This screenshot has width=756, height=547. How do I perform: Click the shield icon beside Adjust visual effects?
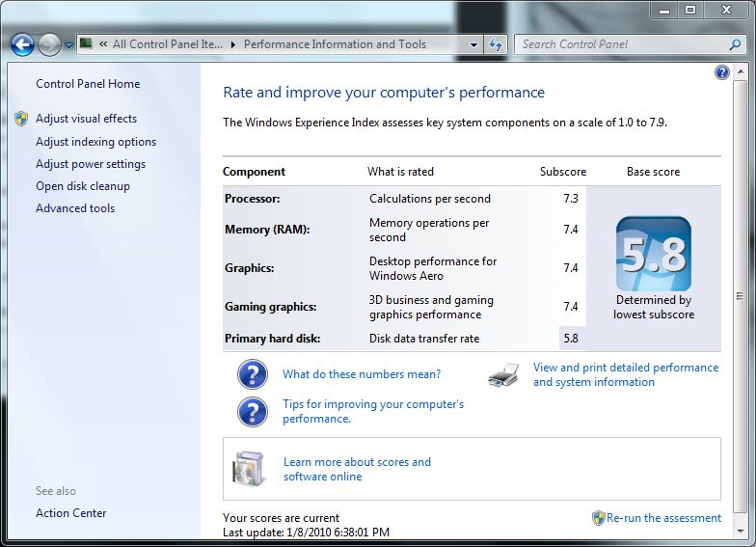coord(21,119)
